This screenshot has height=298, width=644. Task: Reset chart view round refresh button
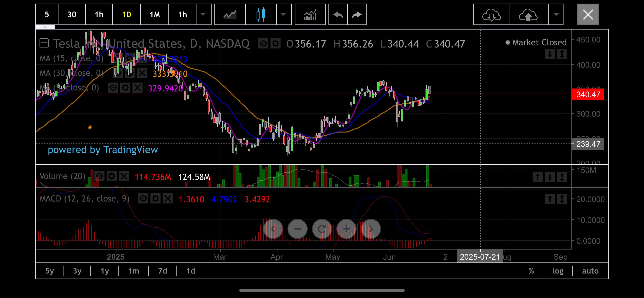(x=322, y=229)
